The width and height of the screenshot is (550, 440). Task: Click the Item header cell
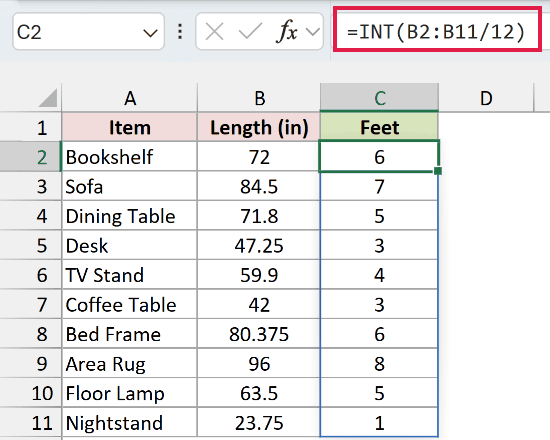[130, 127]
